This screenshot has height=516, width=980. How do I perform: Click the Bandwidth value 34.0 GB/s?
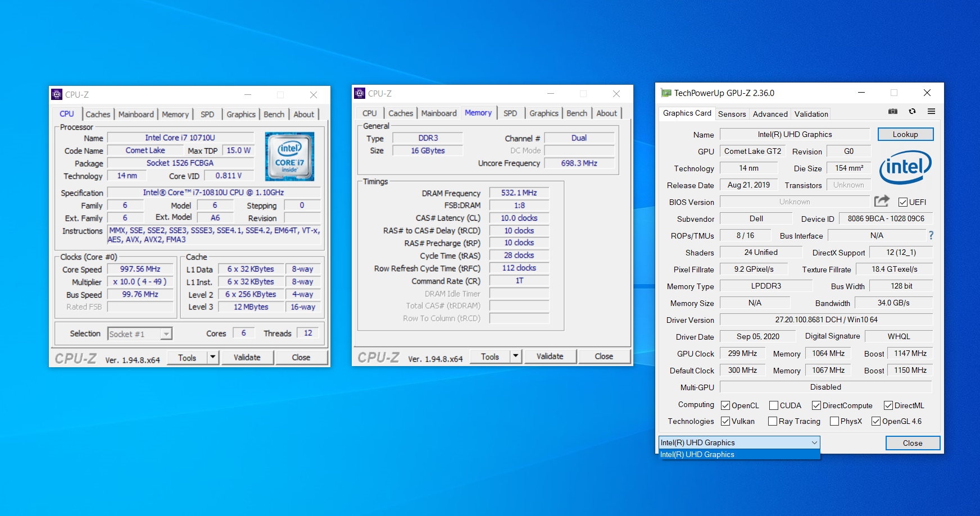click(893, 303)
